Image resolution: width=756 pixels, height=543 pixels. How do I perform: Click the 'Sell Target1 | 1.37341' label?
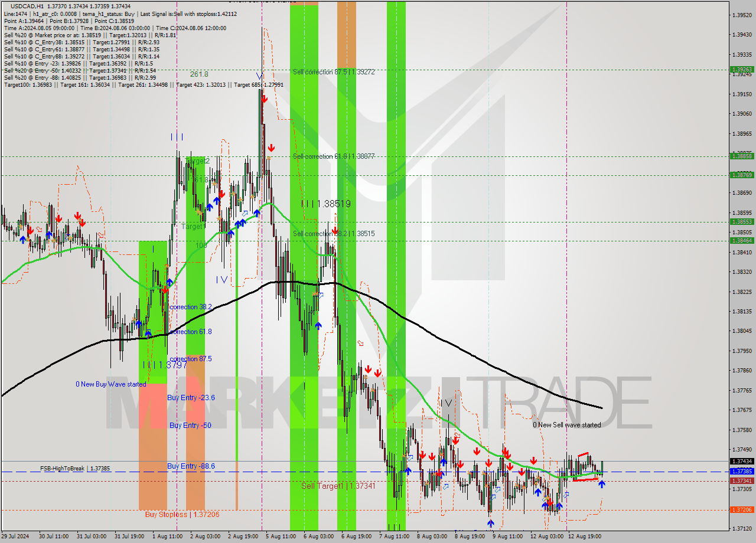(x=338, y=486)
